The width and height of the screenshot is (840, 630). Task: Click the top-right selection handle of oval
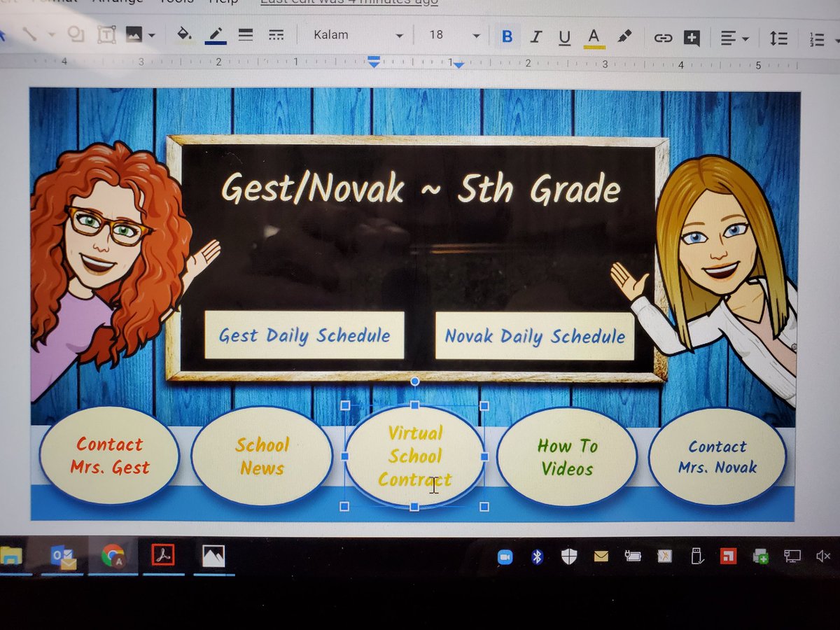click(x=484, y=405)
